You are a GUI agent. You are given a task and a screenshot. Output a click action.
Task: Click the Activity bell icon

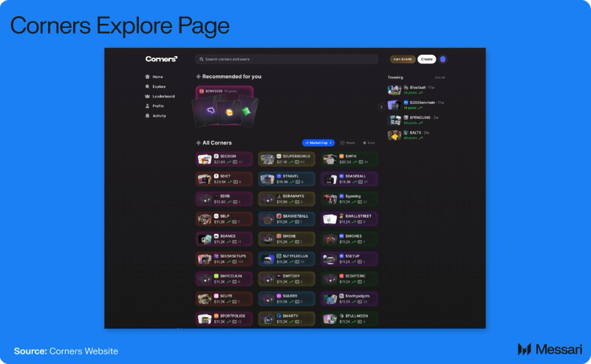(147, 116)
